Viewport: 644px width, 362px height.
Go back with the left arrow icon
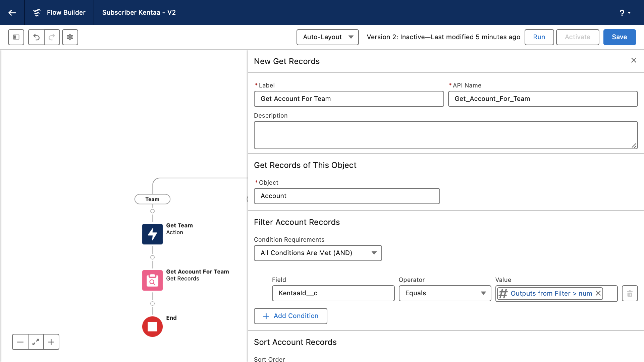point(12,13)
